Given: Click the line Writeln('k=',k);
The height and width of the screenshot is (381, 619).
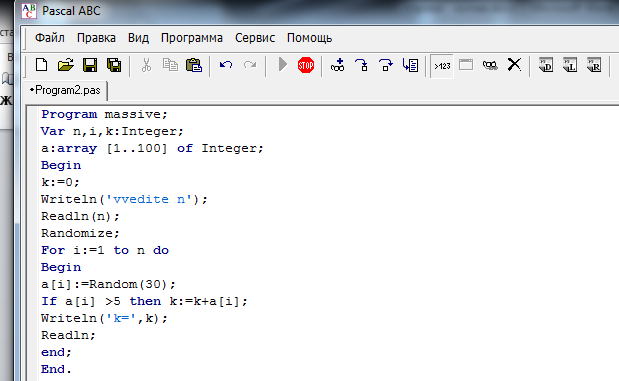Looking at the screenshot, I should pyautogui.click(x=104, y=318).
